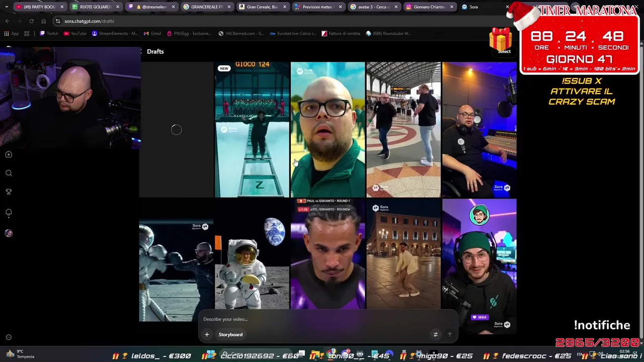Image resolution: width=644 pixels, height=362 pixels.
Task: Open the Eurobet.live bookmark
Action: pyautogui.click(x=293, y=34)
